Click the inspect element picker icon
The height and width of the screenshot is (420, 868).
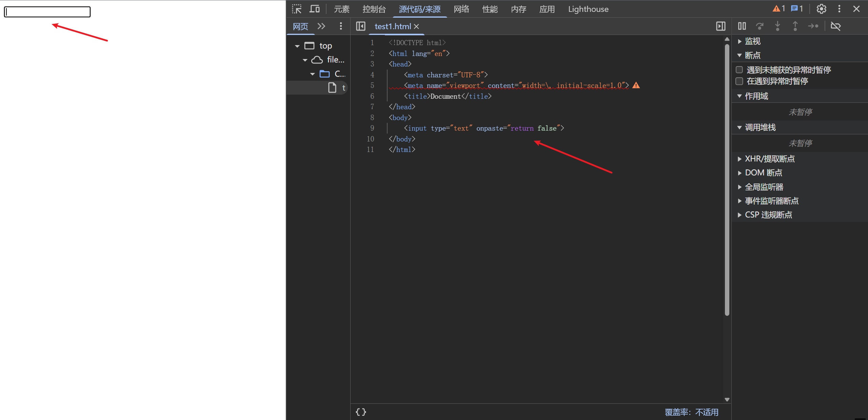click(x=297, y=9)
